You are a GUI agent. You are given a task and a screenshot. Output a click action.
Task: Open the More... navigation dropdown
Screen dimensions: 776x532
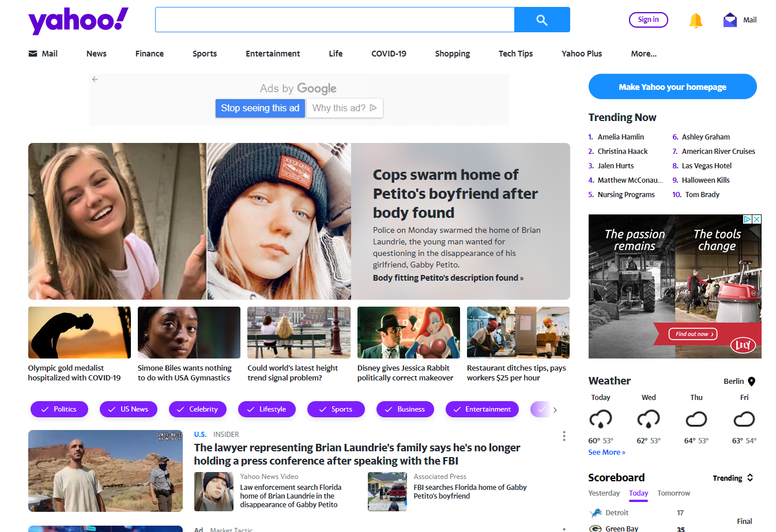point(643,53)
